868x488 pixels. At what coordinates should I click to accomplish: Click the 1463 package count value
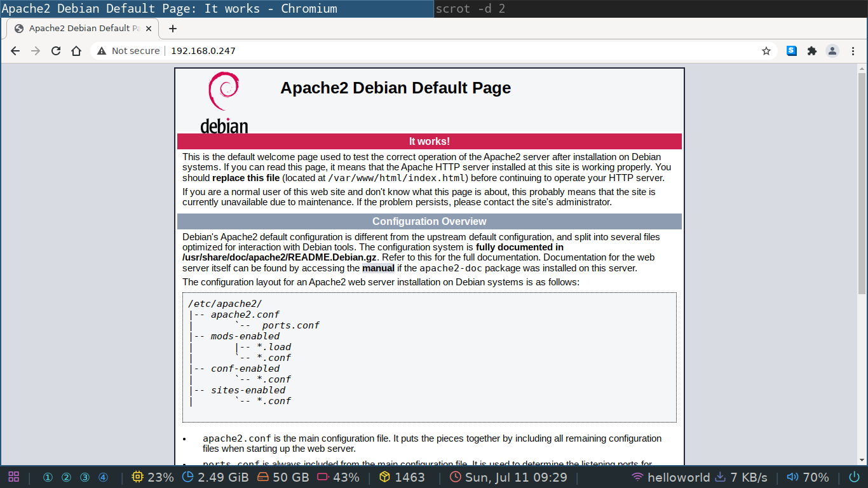click(410, 477)
